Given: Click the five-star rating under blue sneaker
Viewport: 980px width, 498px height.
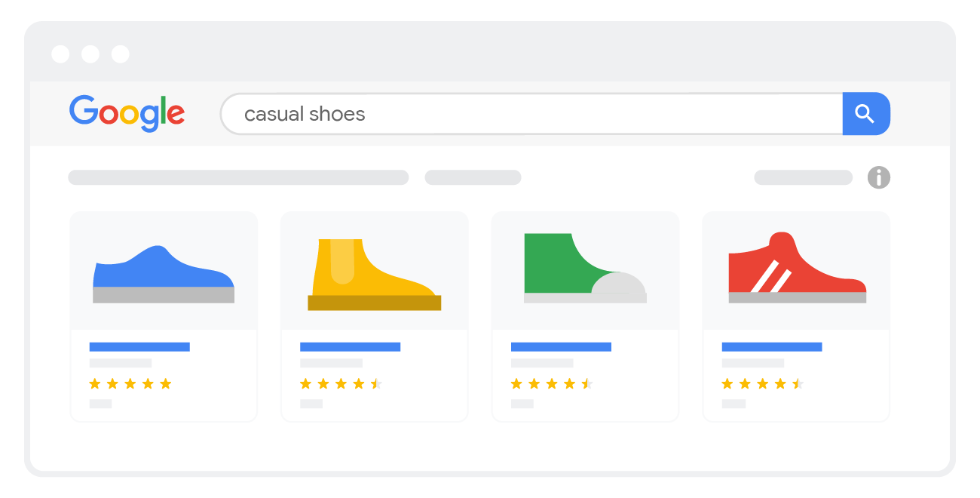Looking at the screenshot, I should [130, 384].
